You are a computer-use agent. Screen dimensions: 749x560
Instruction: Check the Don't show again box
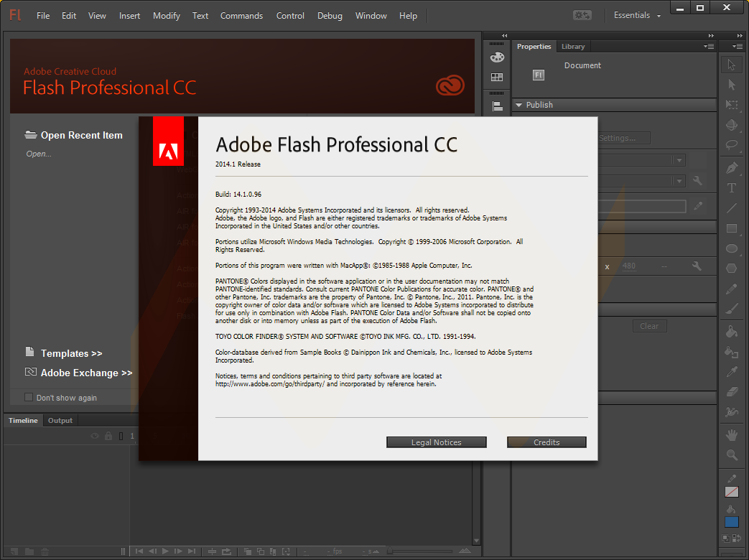(x=29, y=397)
